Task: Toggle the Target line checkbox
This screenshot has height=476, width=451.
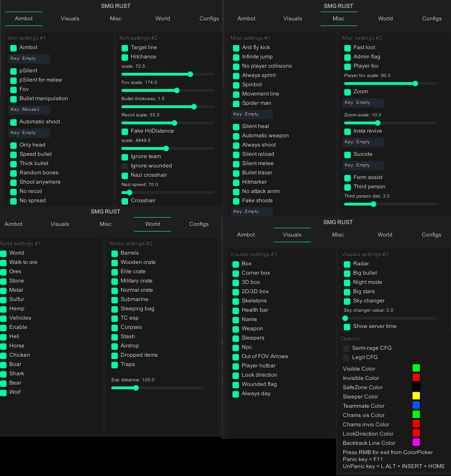Action: pos(125,48)
